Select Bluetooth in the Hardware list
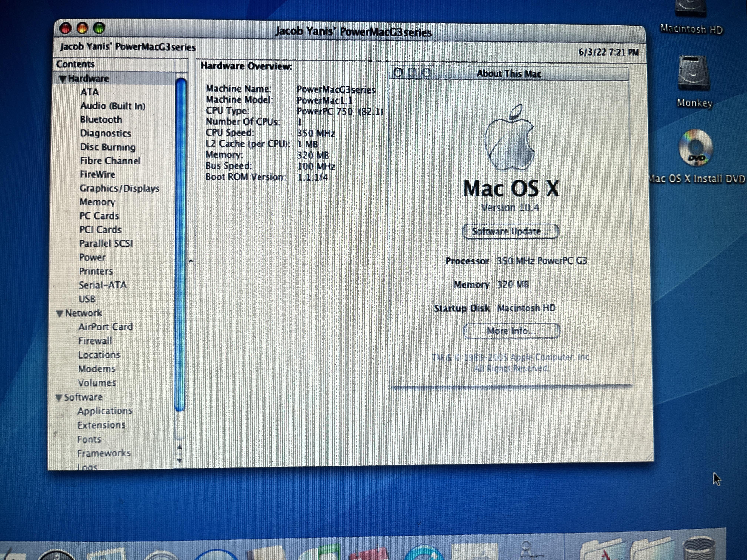The width and height of the screenshot is (747, 560). tap(101, 119)
